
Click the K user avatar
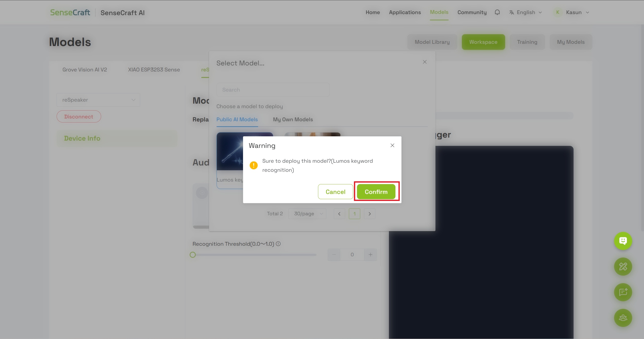pos(558,12)
